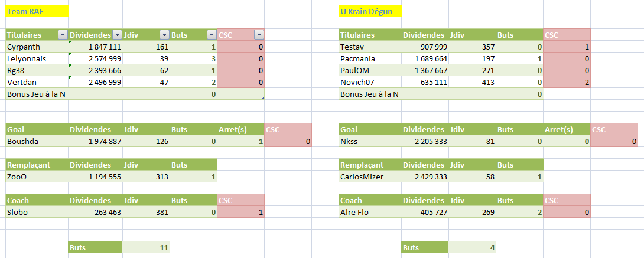This screenshot has height=258, width=644.
Task: Select the yellow Team RAF cell
Action: [37, 11]
